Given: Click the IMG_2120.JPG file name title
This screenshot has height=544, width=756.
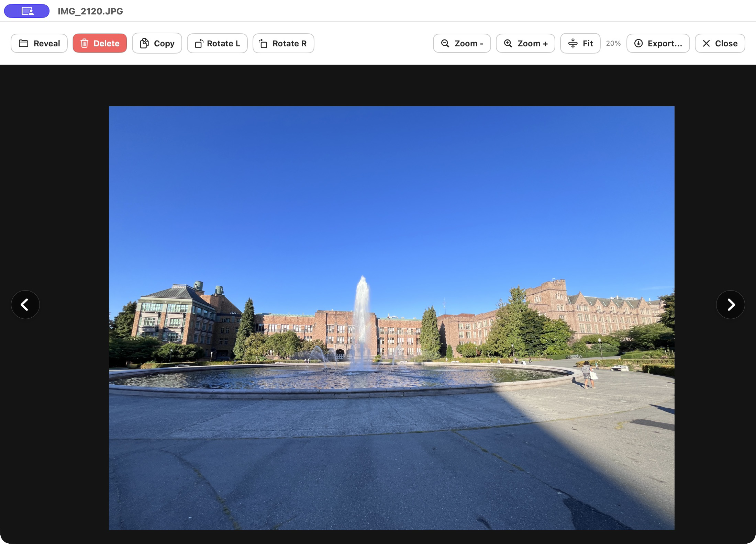Looking at the screenshot, I should click(x=90, y=11).
